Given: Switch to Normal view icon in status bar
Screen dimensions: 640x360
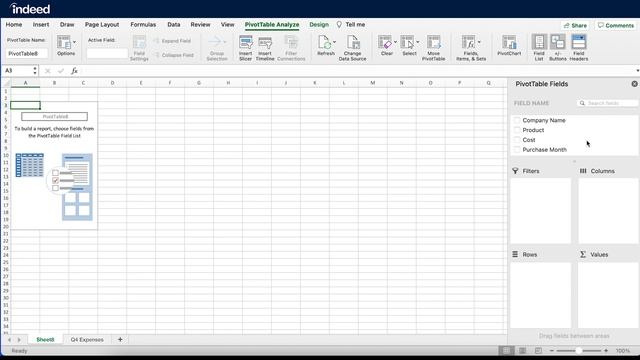Looking at the screenshot, I should pyautogui.click(x=506, y=351).
